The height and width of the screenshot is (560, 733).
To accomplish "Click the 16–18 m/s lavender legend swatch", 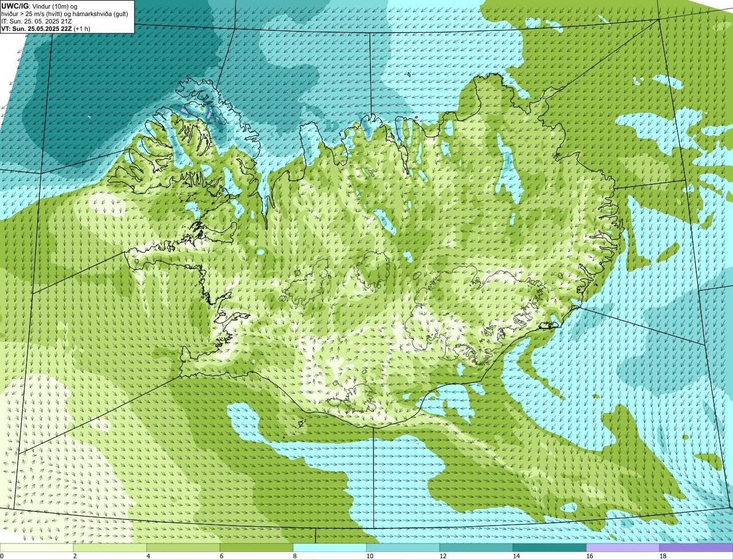I will pos(623,548).
